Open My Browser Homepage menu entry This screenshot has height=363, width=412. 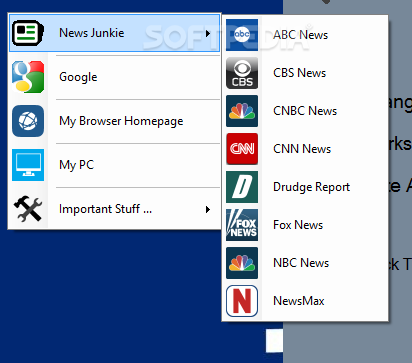[x=114, y=121]
